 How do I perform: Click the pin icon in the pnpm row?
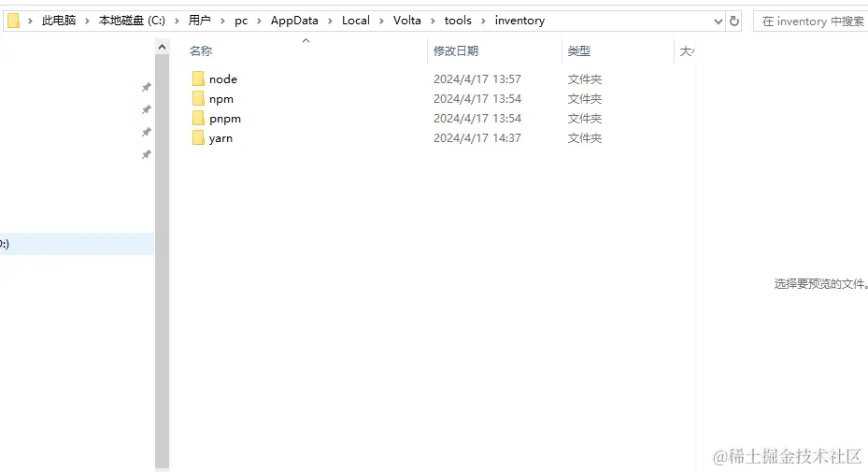(x=146, y=132)
